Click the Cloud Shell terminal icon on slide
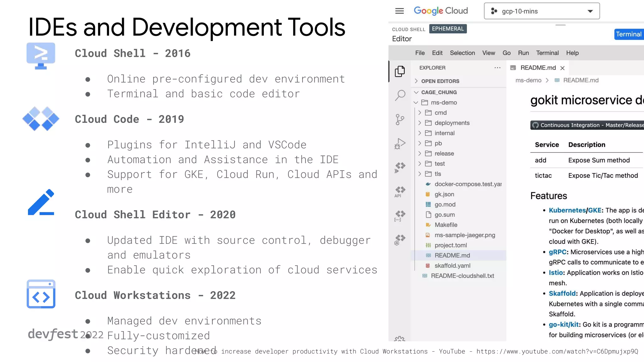 coord(41,56)
